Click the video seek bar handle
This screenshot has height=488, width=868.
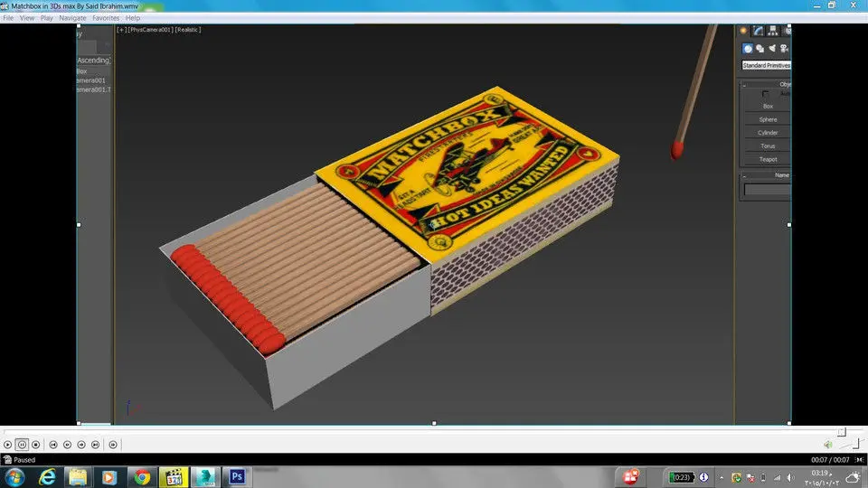(x=842, y=432)
